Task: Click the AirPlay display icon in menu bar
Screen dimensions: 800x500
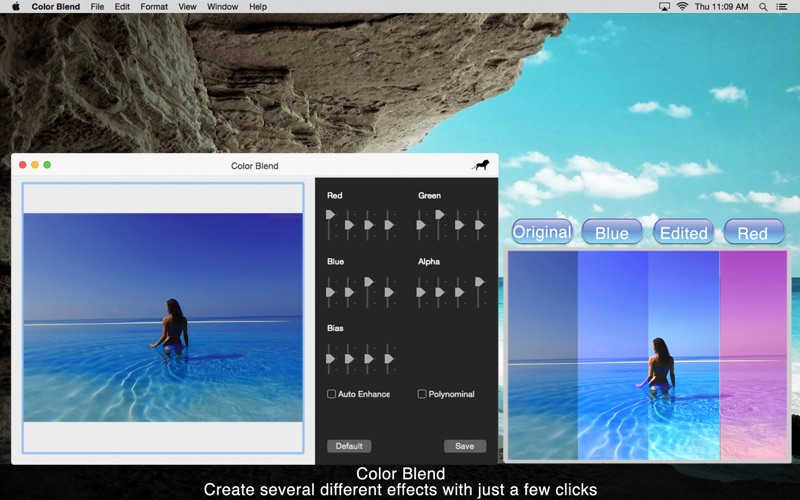Action: (x=664, y=7)
